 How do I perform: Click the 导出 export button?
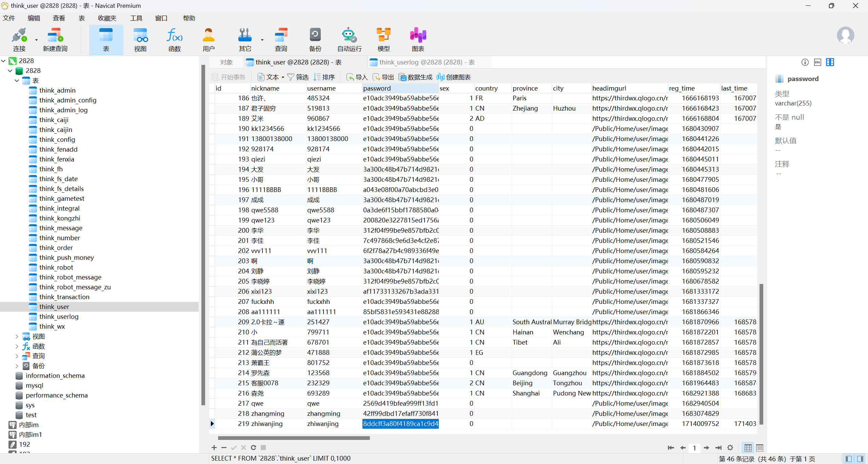coord(383,77)
